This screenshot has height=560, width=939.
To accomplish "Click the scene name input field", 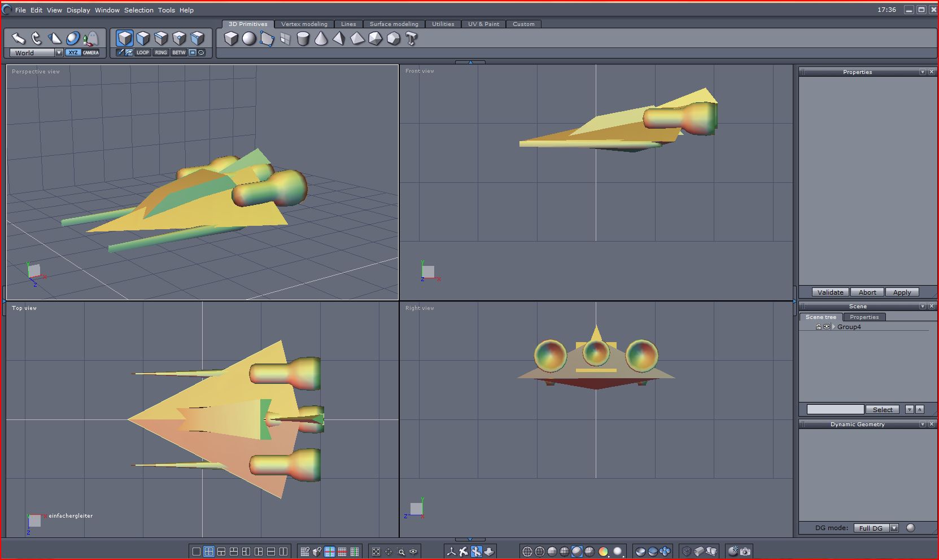I will coord(835,409).
